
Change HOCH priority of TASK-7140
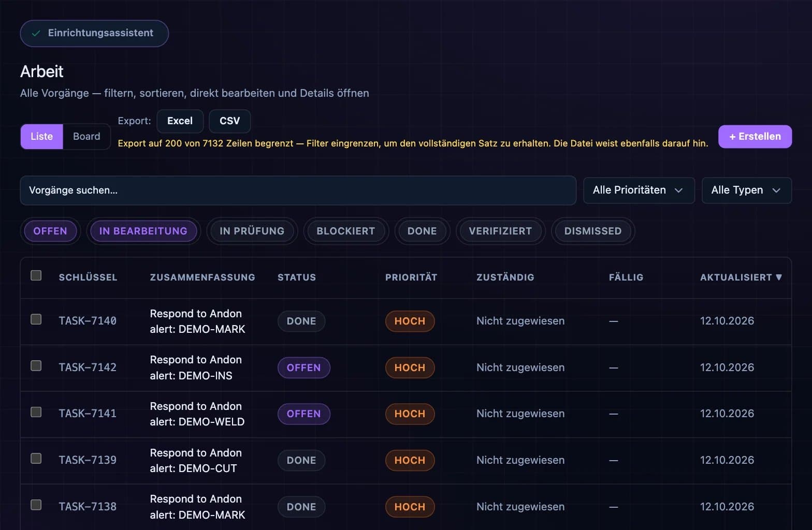[x=410, y=321]
